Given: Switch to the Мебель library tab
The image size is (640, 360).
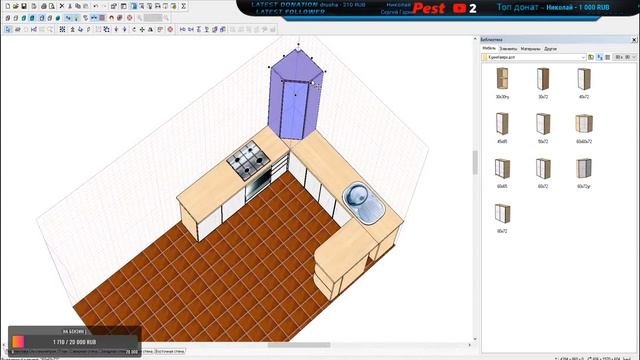Looking at the screenshot, I should [x=489, y=49].
